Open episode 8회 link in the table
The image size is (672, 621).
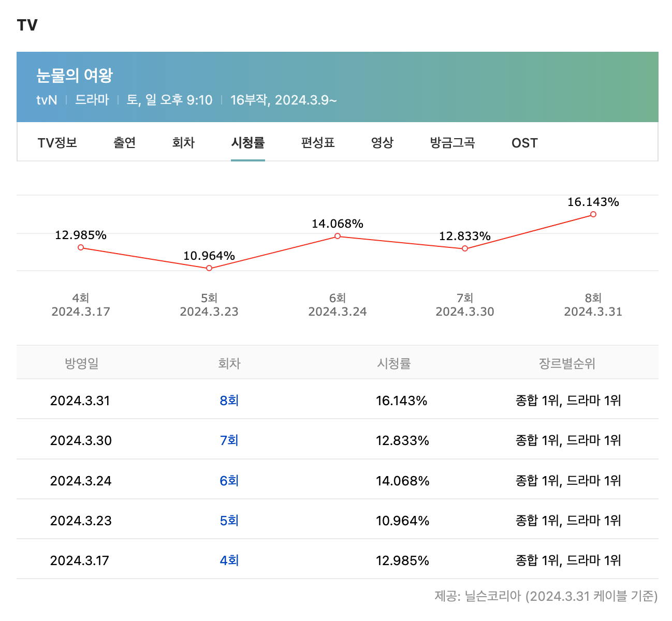[x=229, y=400]
